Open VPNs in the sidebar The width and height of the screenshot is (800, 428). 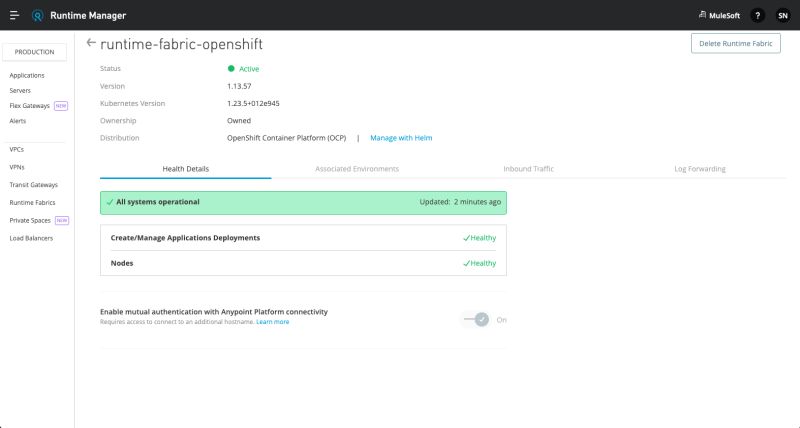coord(17,167)
